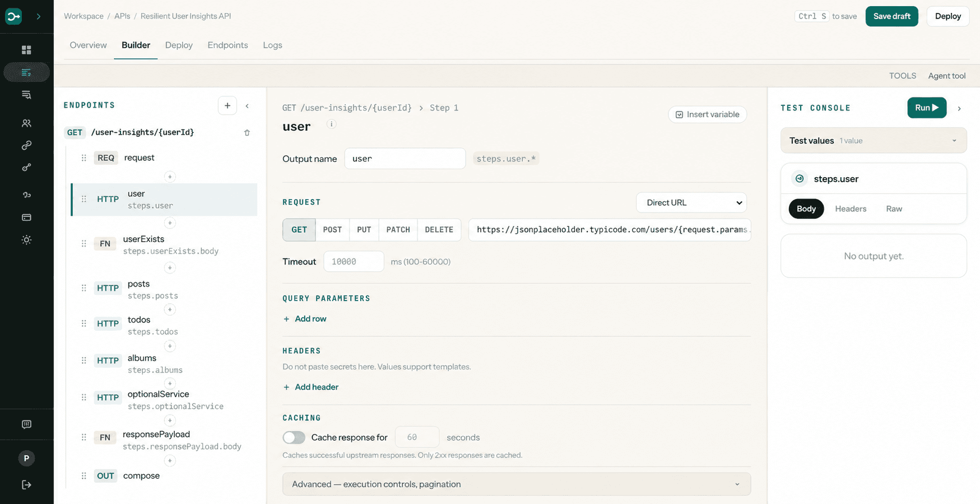This screenshot has width=980, height=504.
Task: Switch to the Endpoints tab
Action: click(x=227, y=45)
